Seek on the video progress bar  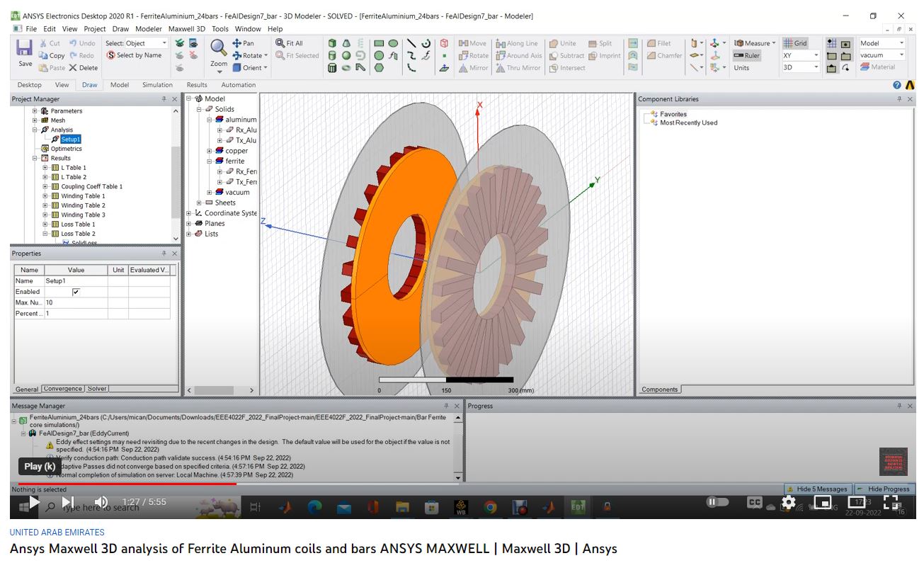coord(462,484)
